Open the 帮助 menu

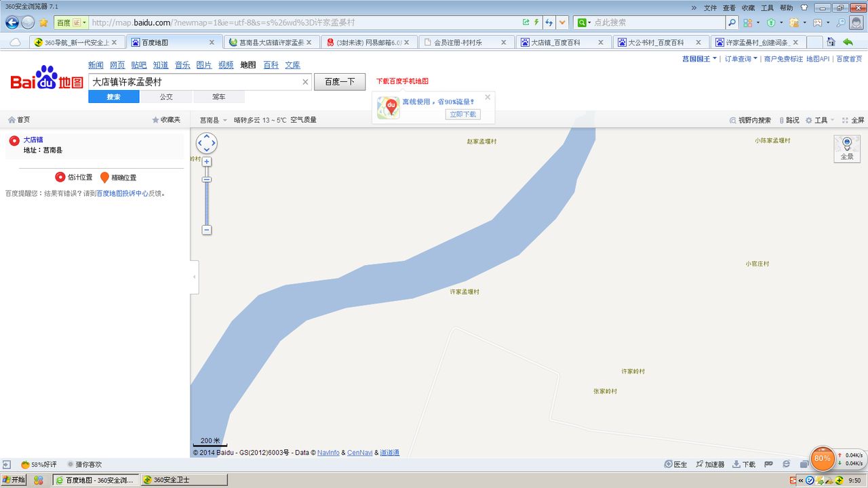click(x=786, y=7)
